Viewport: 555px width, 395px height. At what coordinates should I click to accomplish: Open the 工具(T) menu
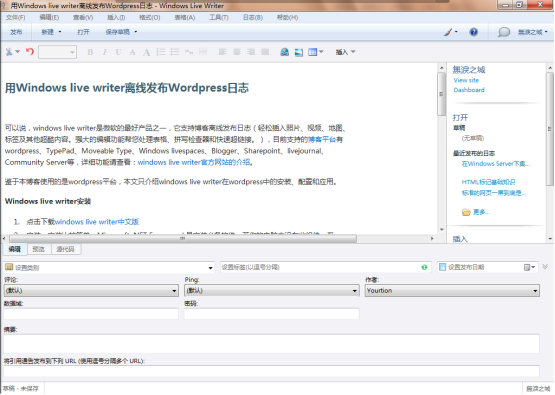219,17
